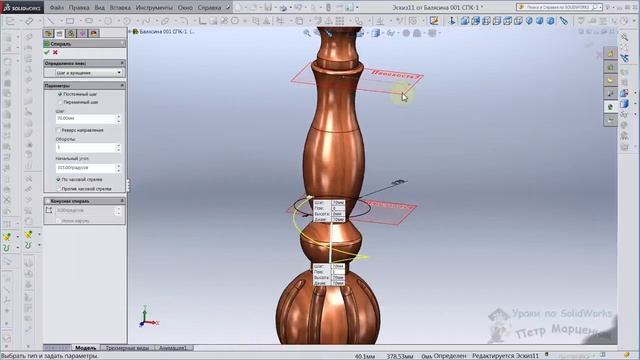Open SolidWorks Resources task pane tab
Image resolution: width=640 pixels, height=360 pixels.
(x=610, y=53)
